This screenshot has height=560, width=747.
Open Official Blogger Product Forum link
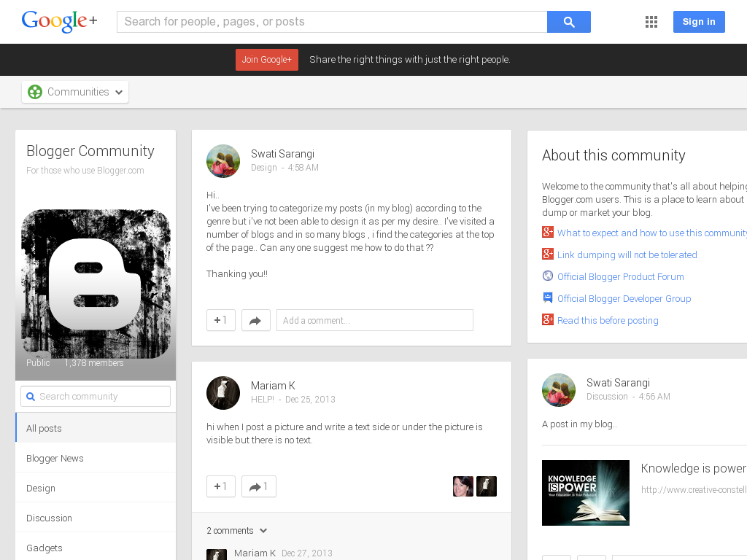[x=621, y=276]
